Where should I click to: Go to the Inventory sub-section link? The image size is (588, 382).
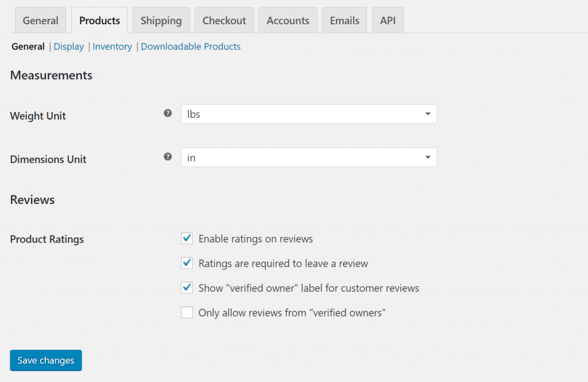pos(112,47)
